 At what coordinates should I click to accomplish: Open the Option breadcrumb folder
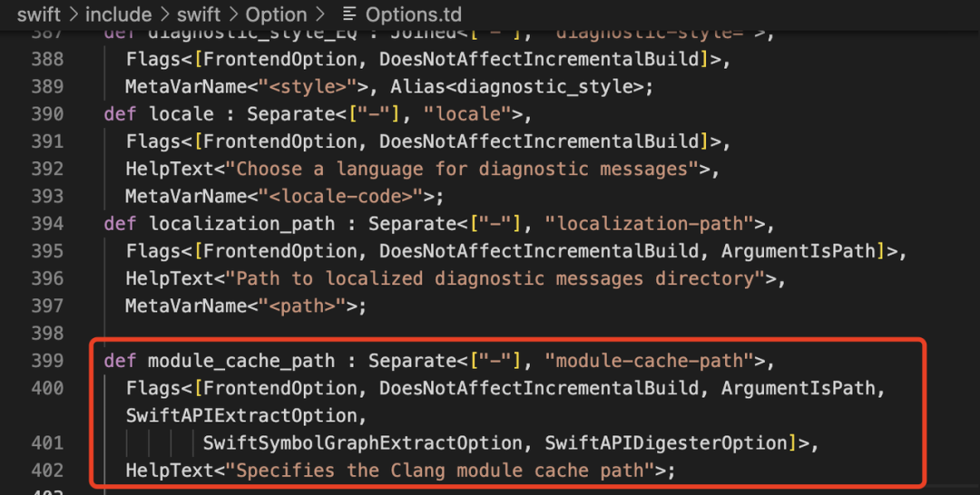coord(276,14)
